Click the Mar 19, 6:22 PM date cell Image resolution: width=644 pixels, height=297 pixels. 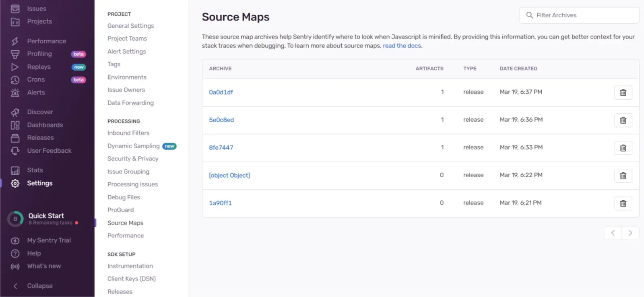[x=521, y=175]
